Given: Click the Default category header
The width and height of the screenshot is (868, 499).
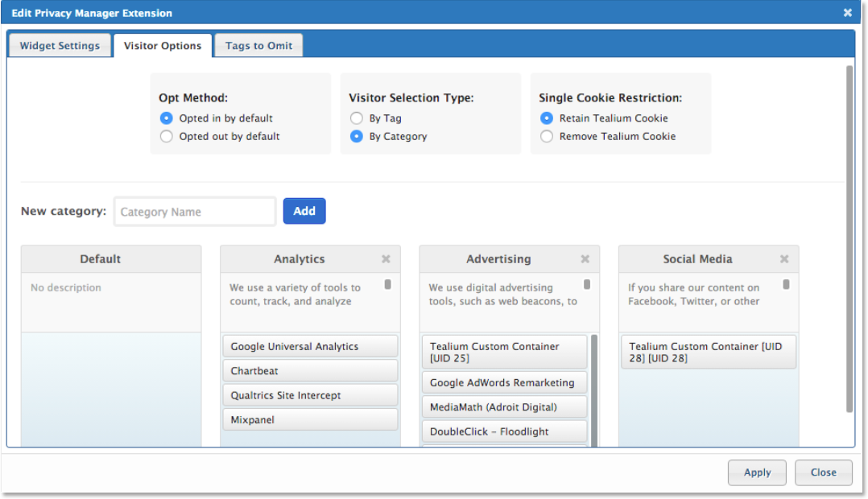Looking at the screenshot, I should pyautogui.click(x=111, y=259).
